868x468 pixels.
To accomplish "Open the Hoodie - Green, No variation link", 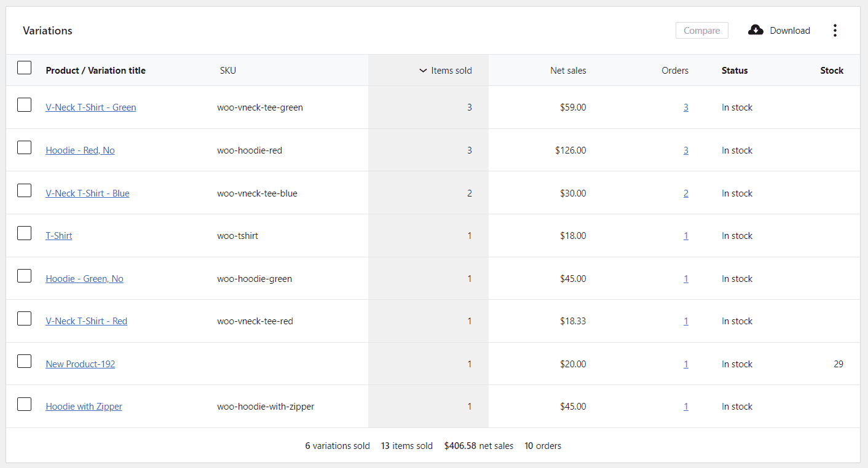I will (x=84, y=278).
